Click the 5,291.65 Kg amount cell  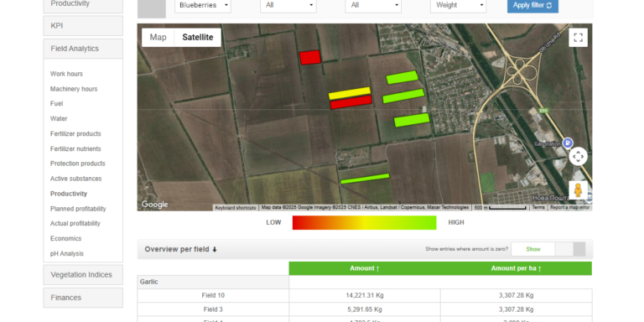coord(365,309)
